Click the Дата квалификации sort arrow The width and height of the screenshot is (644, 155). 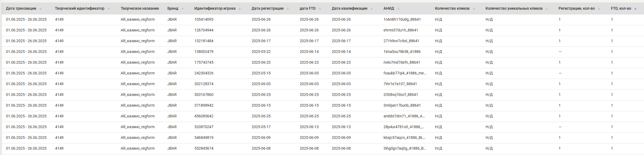point(372,9)
